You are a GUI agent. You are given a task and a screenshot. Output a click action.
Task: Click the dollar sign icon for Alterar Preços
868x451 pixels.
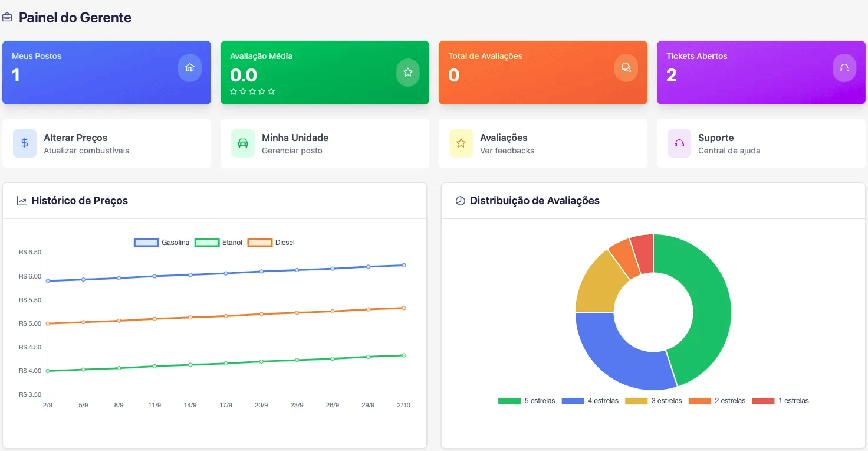point(25,143)
